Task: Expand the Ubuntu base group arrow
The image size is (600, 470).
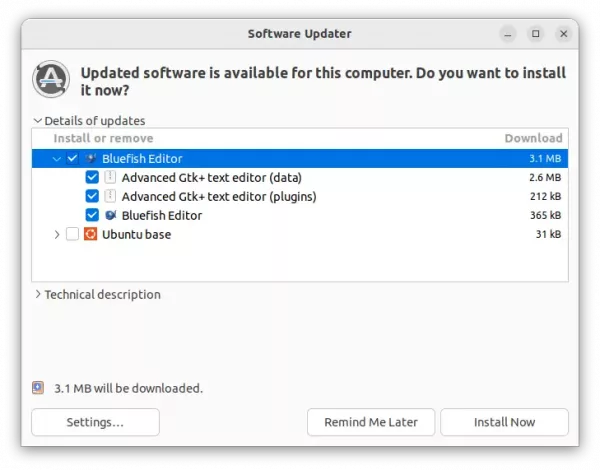Action: pyautogui.click(x=57, y=234)
